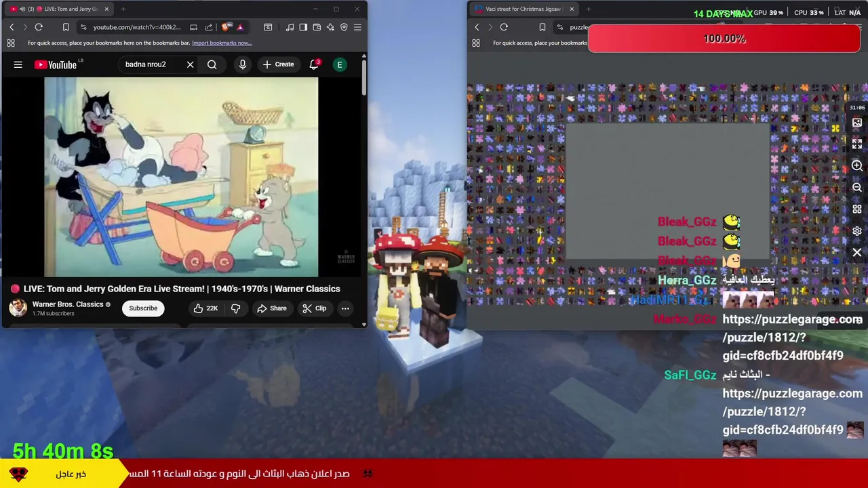Viewport: 868px width, 488px height.
Task: Click the YouTube page vertical scrollbar
Action: click(x=363, y=78)
